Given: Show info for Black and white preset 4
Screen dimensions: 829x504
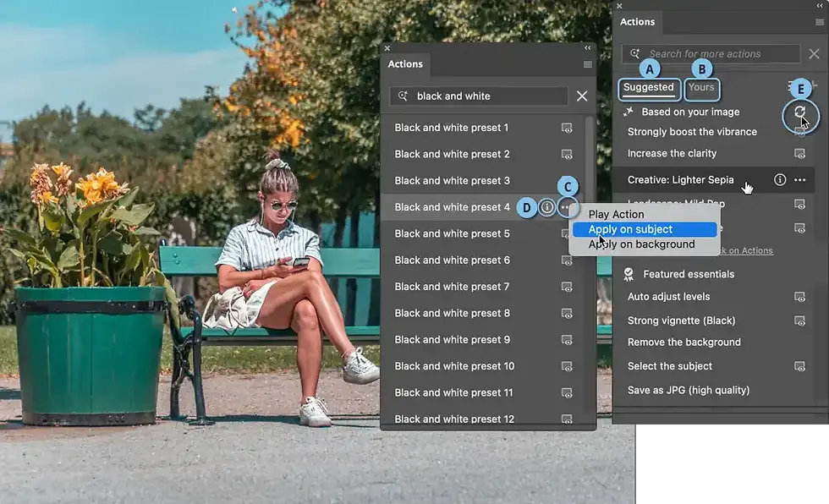Looking at the screenshot, I should [x=546, y=207].
